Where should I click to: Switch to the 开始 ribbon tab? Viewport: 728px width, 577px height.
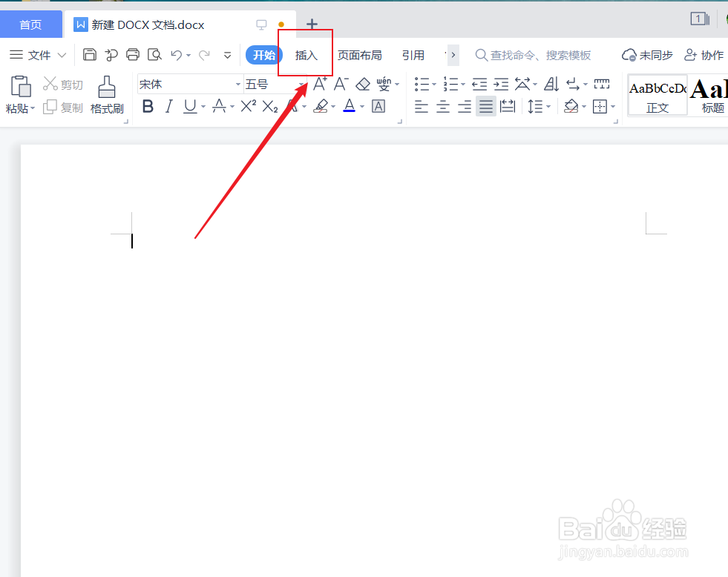263,55
